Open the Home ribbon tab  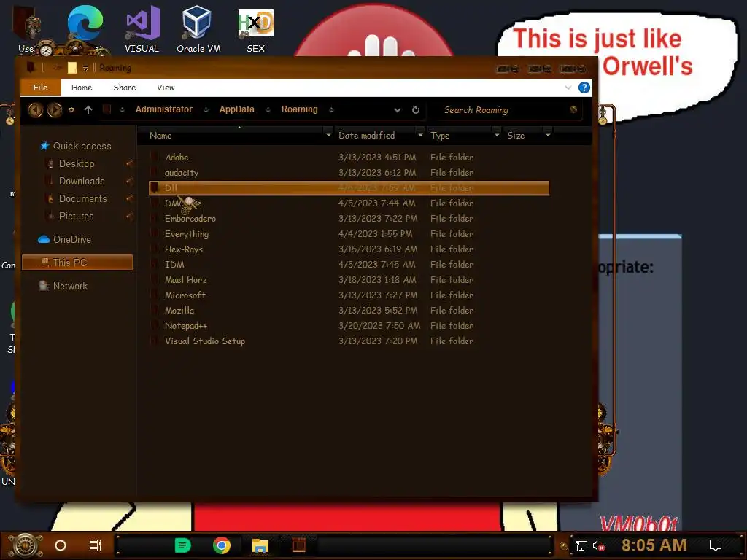click(82, 87)
